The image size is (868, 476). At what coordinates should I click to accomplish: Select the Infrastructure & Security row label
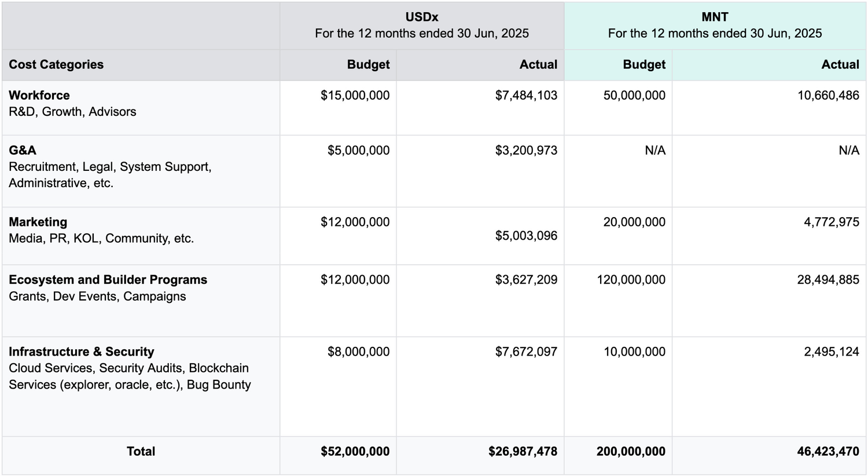pos(82,352)
